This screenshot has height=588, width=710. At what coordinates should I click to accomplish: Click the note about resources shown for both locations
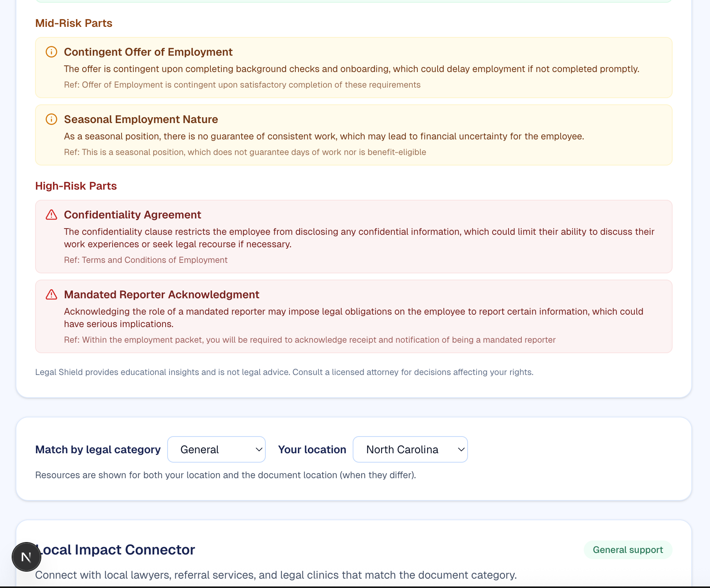pos(226,475)
